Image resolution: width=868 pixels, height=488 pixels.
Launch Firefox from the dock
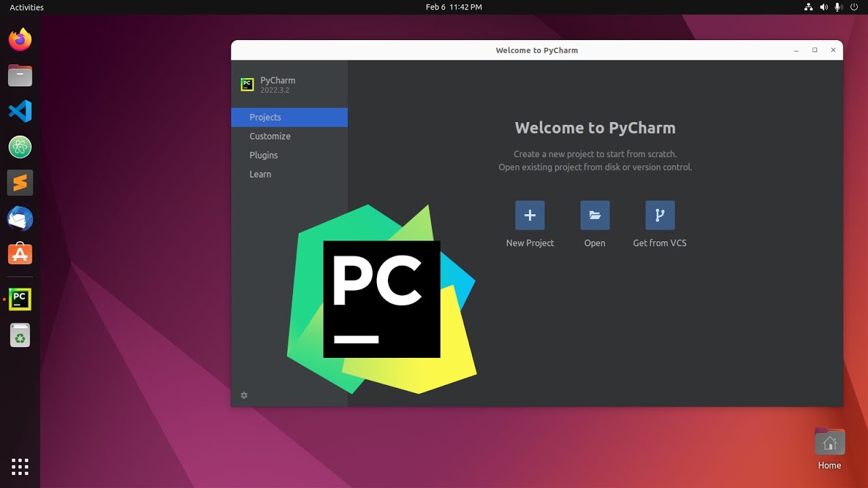[20, 39]
